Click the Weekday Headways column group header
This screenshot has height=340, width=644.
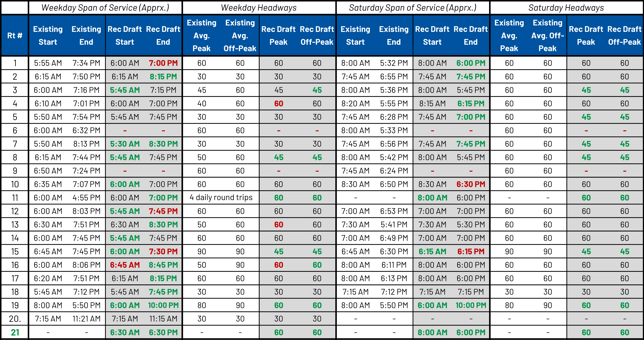click(259, 8)
